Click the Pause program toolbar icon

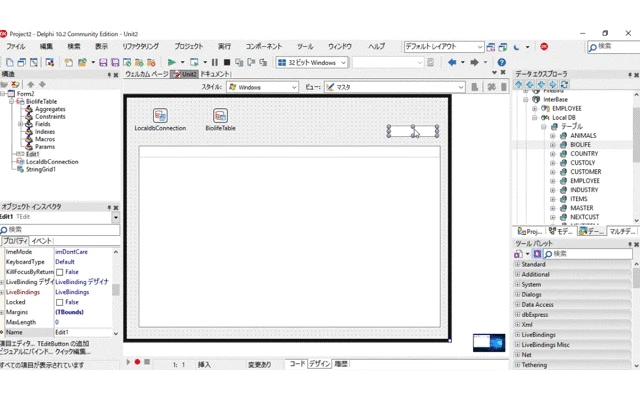(215, 62)
